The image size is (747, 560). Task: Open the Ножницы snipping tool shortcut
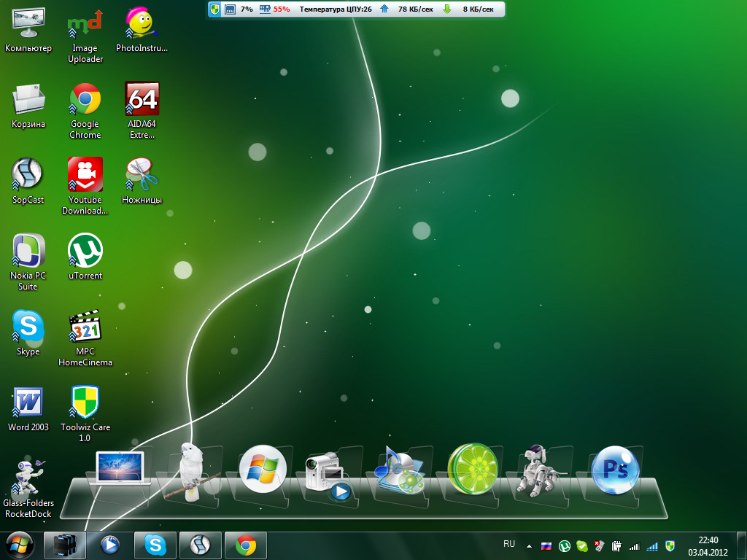click(x=142, y=175)
